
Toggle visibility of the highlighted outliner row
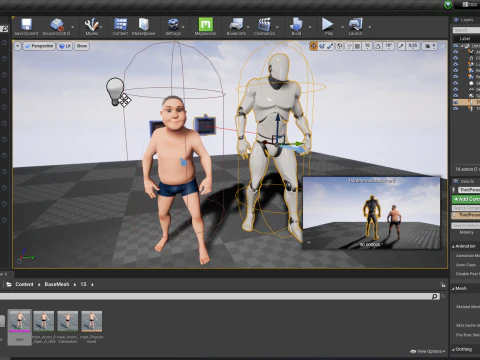tap(456, 102)
